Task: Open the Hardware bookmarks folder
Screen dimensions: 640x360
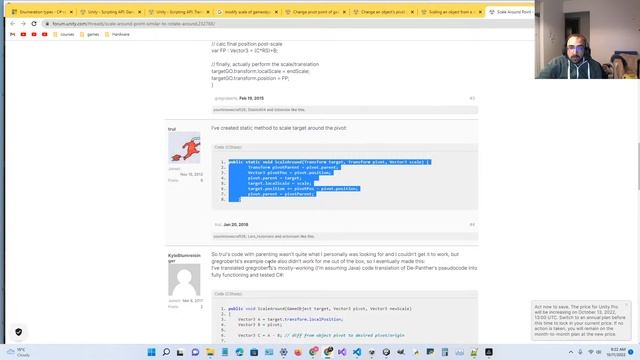Action: tap(117, 34)
